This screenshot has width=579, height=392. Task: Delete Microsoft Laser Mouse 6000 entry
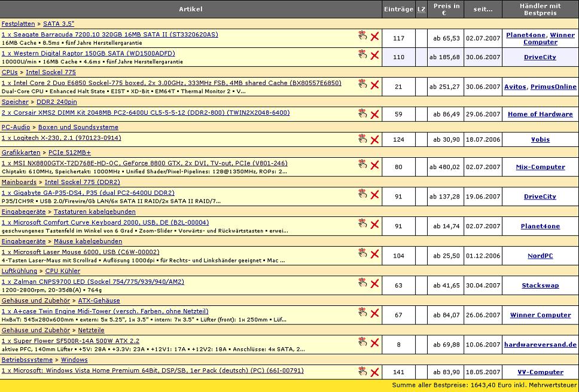(x=374, y=254)
